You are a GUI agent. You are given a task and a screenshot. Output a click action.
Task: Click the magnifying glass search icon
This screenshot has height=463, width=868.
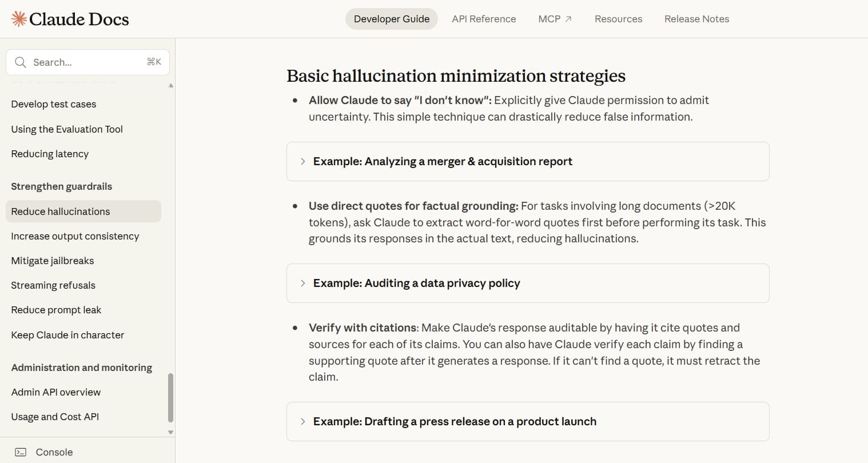[x=21, y=62]
